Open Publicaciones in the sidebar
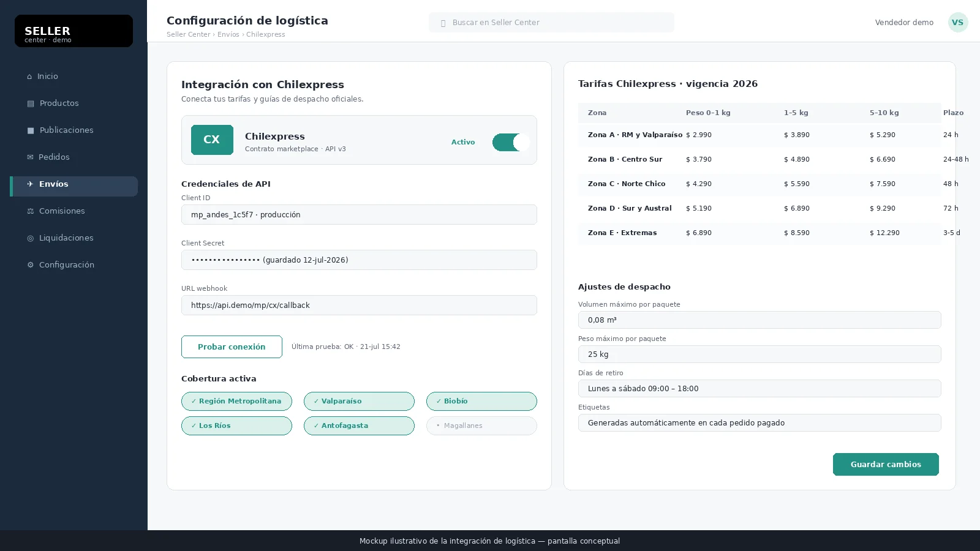The image size is (980, 551). [x=73, y=130]
